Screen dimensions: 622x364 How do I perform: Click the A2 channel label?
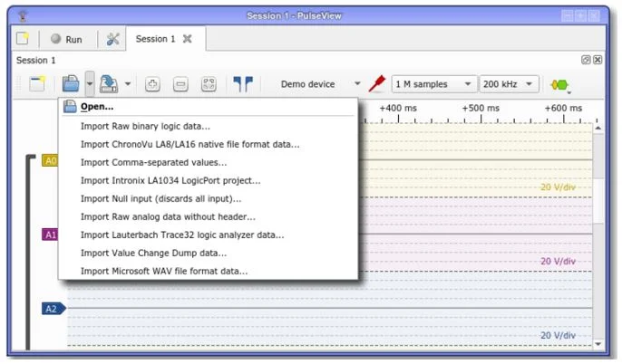pyautogui.click(x=52, y=309)
